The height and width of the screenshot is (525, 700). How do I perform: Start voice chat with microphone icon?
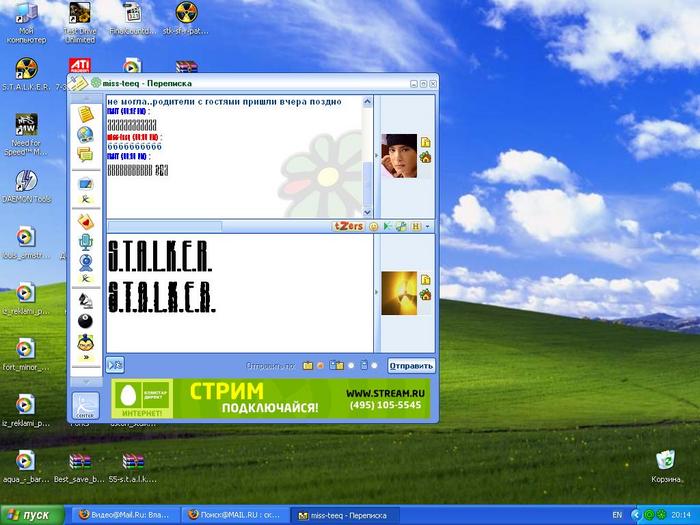pyautogui.click(x=85, y=242)
